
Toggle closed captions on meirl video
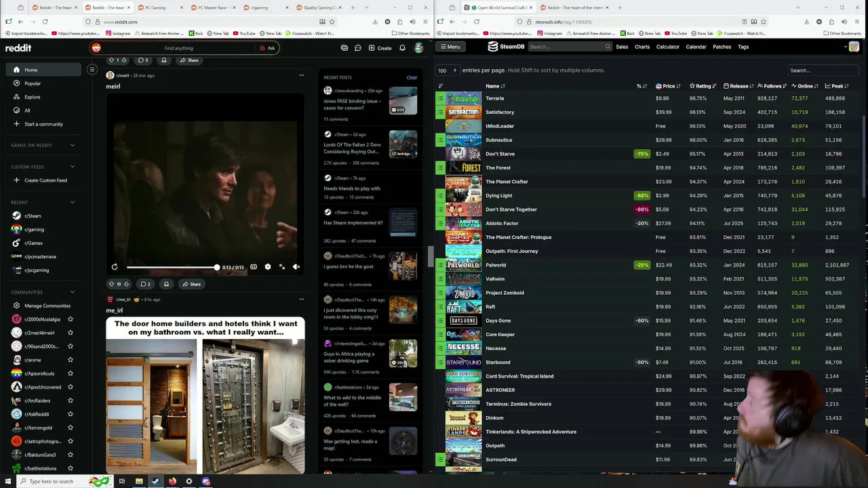[x=254, y=267]
